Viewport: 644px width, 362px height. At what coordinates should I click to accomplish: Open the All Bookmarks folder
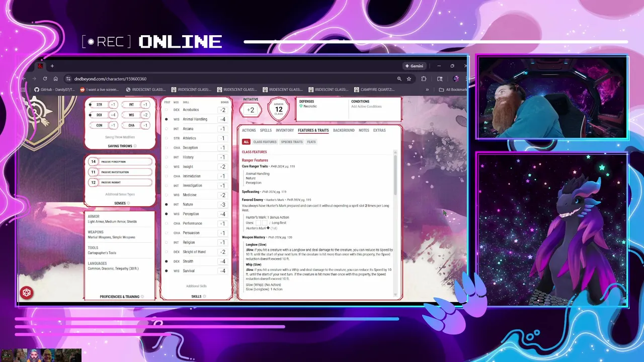coord(453,89)
